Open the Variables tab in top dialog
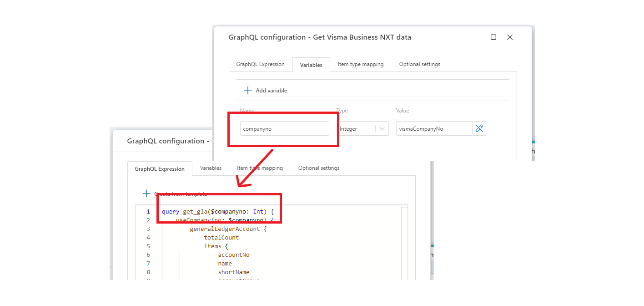The height and width of the screenshot is (306, 644). pyautogui.click(x=311, y=65)
